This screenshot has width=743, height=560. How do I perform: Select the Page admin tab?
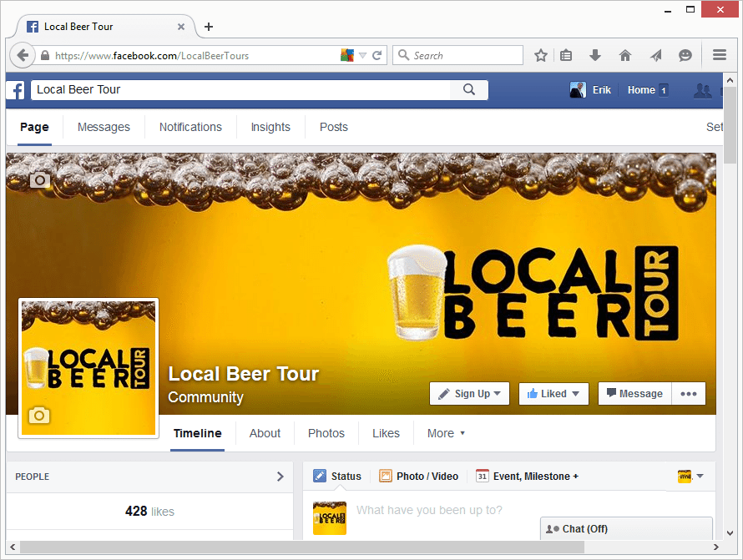click(34, 127)
